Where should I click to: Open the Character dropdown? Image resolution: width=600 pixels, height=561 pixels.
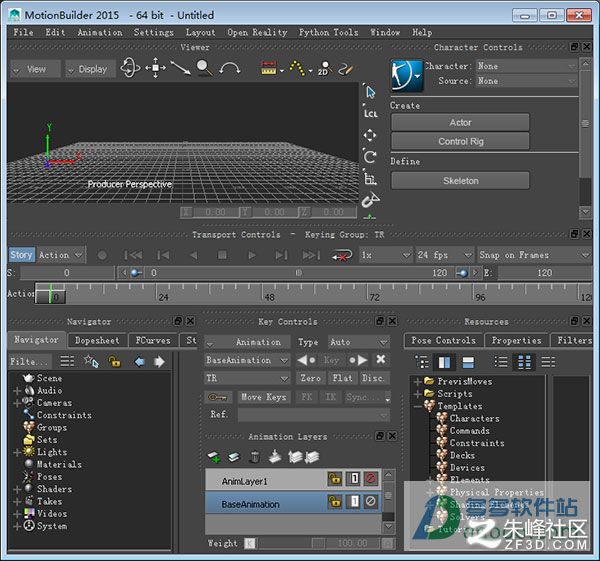[527, 66]
